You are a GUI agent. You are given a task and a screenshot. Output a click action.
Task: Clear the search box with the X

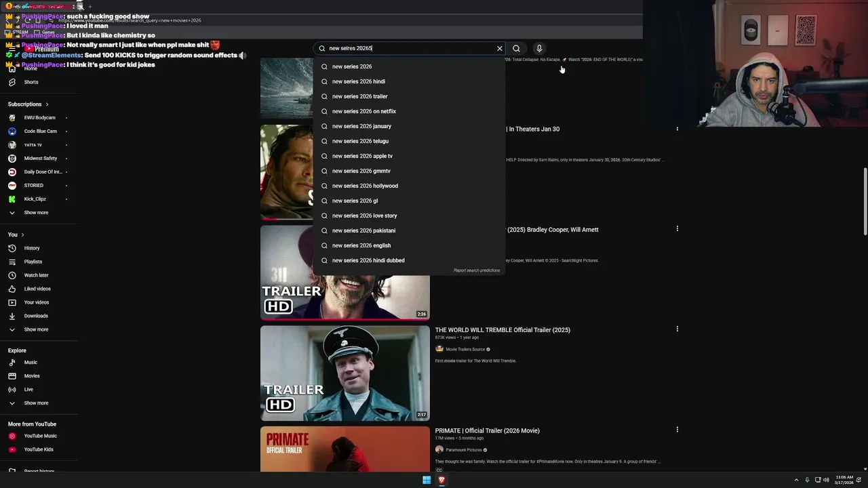point(500,48)
